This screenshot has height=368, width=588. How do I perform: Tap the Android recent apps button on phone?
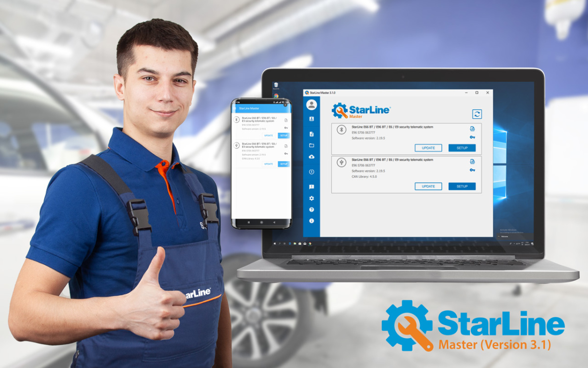(248, 222)
